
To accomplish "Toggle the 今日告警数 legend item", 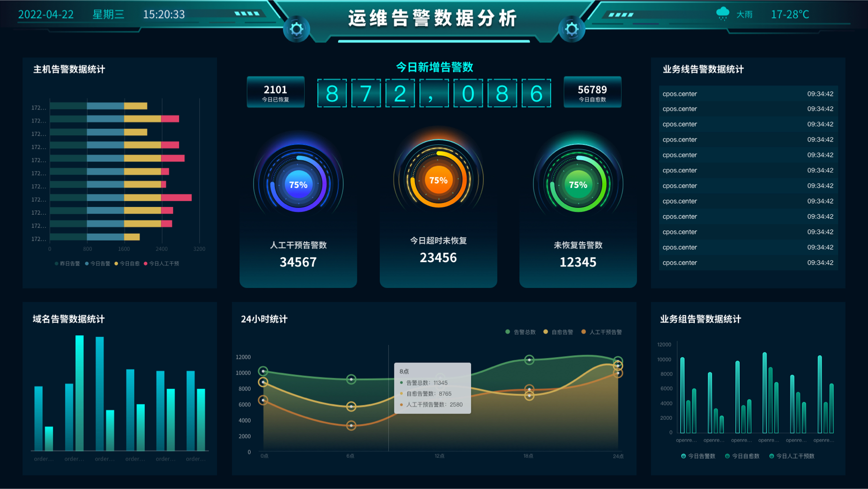I will coord(698,456).
